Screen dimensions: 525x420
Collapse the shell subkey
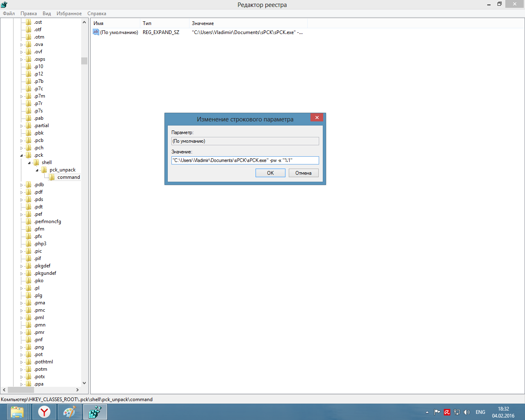tap(30, 163)
